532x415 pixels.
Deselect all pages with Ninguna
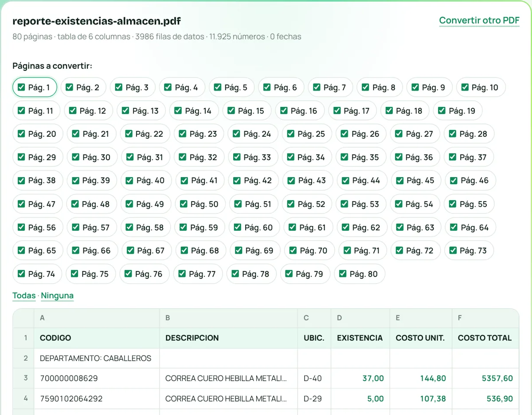click(57, 296)
